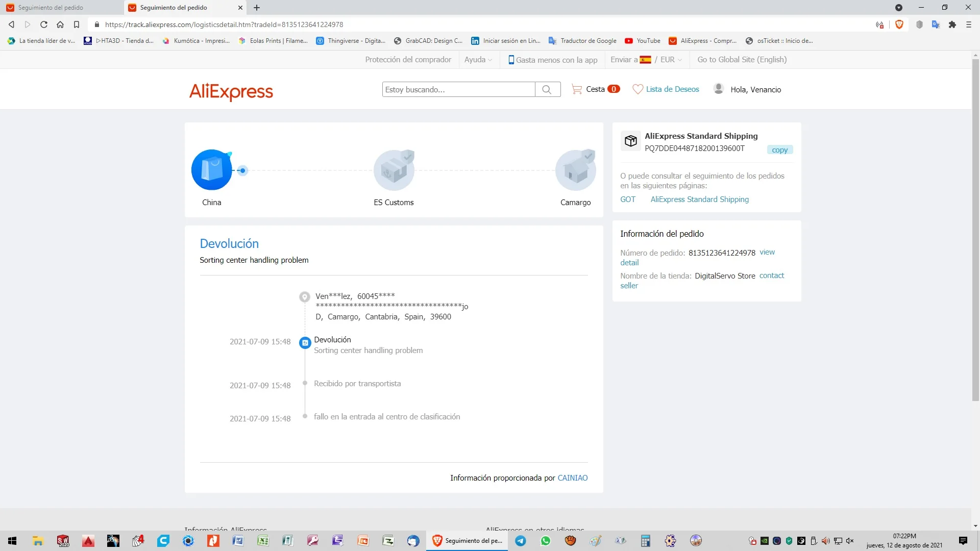Click the China shipping stage icon
This screenshot has height=551, width=980.
(212, 170)
